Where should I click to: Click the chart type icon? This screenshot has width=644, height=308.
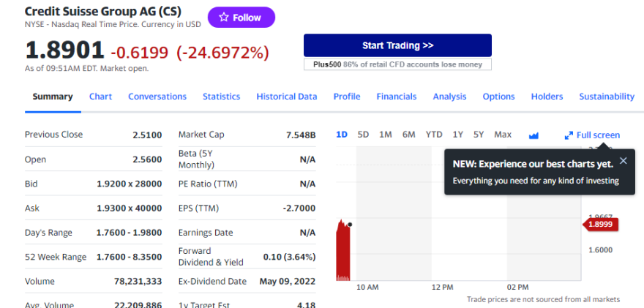coord(533,135)
